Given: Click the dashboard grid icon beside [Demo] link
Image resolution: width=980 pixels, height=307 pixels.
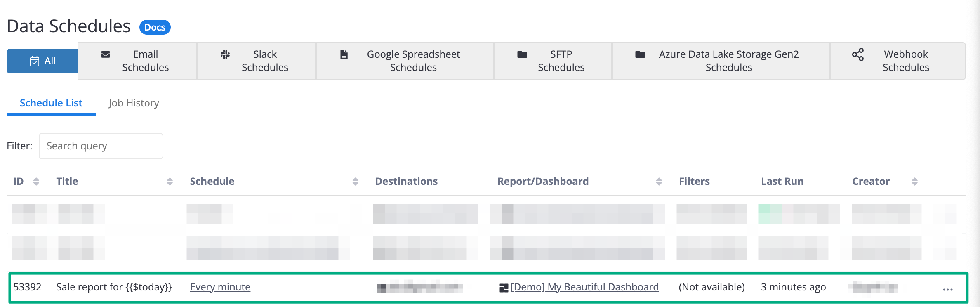Looking at the screenshot, I should tap(504, 288).
